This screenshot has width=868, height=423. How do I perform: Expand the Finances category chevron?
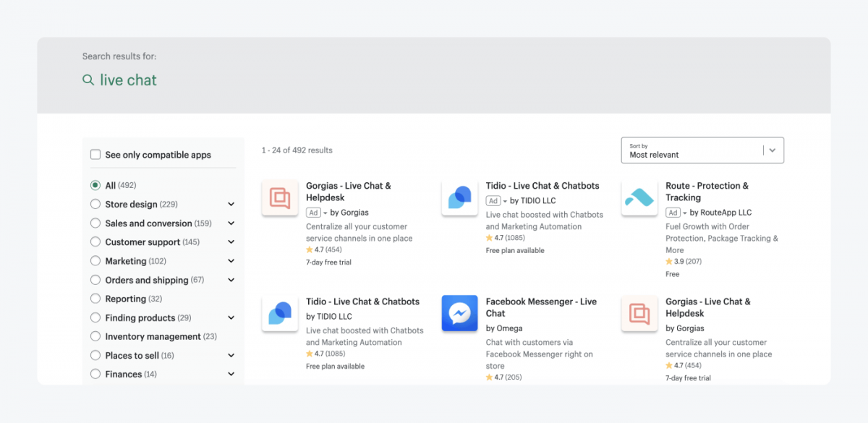pyautogui.click(x=231, y=374)
